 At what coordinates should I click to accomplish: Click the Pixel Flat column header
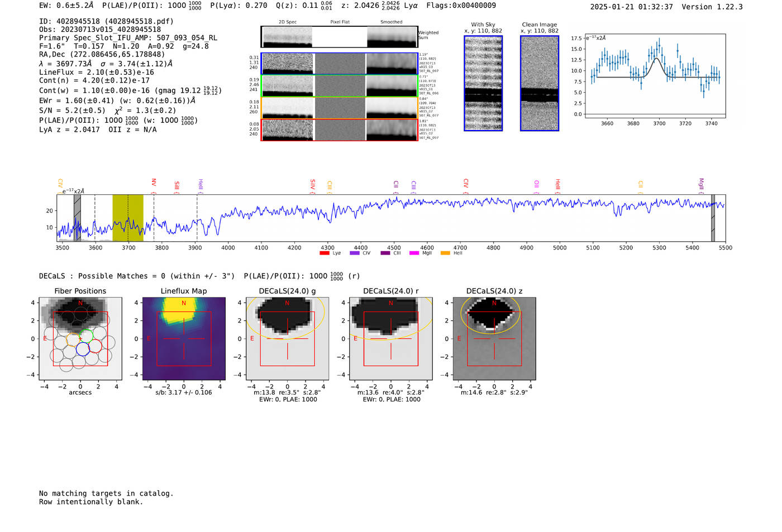pyautogui.click(x=340, y=22)
